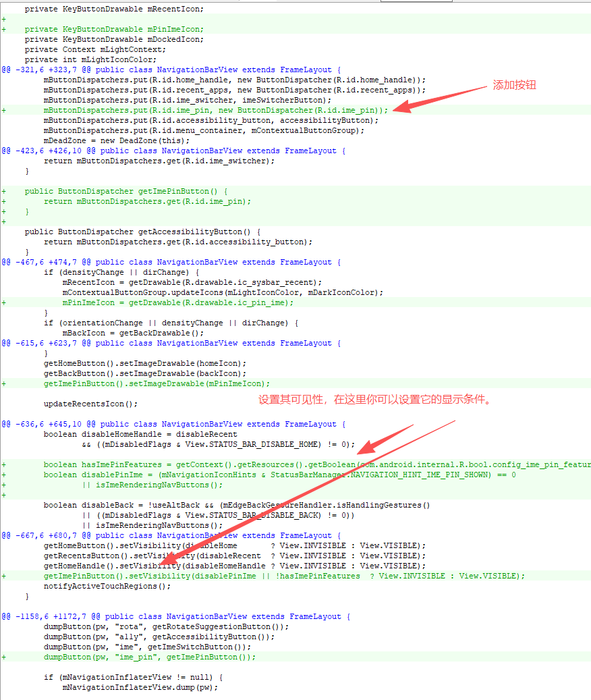Click the put line with mContextualButtonGroup
Image resolution: width=591 pixels, height=700 pixels.
(x=204, y=131)
